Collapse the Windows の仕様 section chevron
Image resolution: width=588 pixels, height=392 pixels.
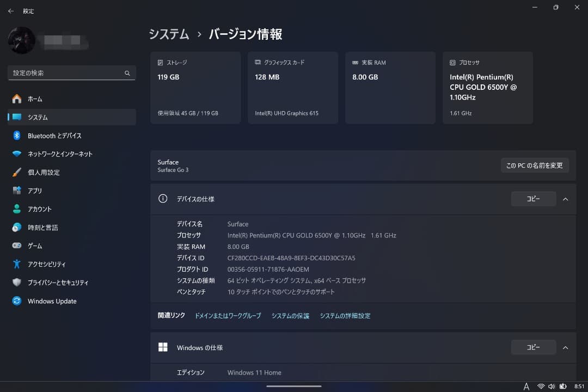565,347
